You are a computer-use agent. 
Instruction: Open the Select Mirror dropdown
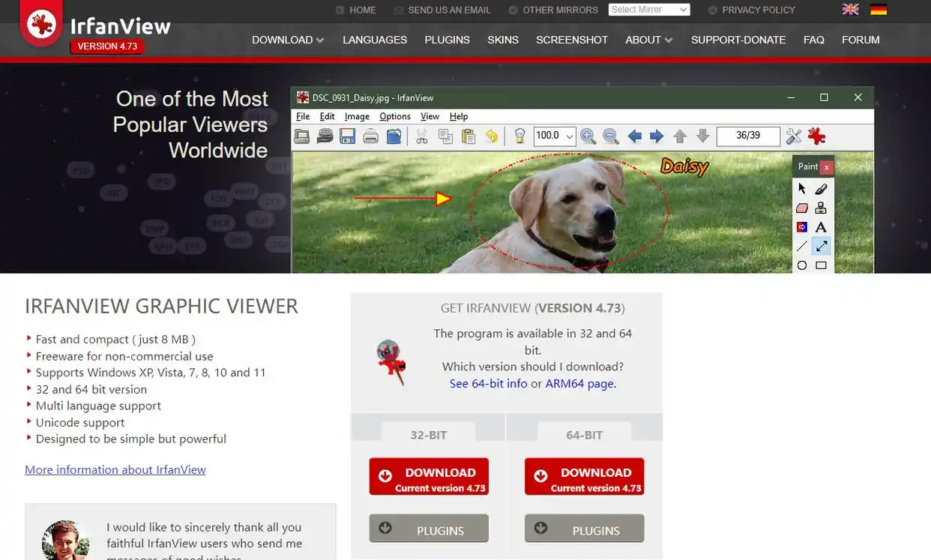pos(649,10)
